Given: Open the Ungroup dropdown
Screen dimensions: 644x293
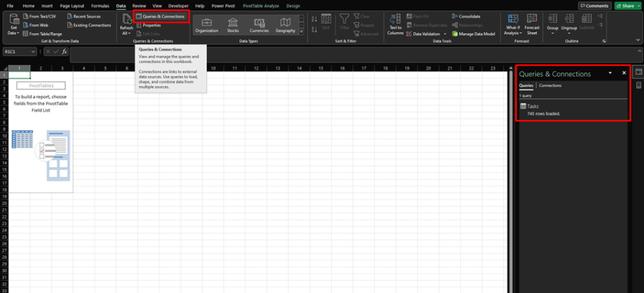Looking at the screenshot, I should [x=569, y=24].
